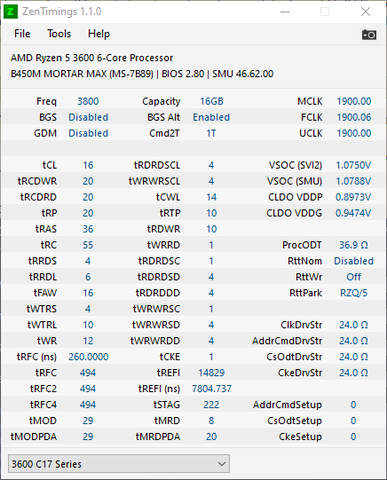Select the tCL value 16
The height and width of the screenshot is (480, 387).
point(88,165)
